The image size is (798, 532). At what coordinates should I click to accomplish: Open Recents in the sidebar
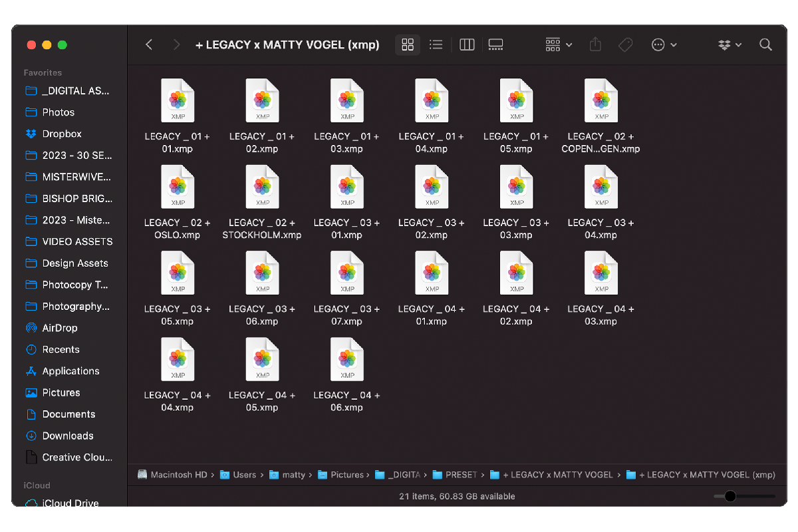point(61,349)
